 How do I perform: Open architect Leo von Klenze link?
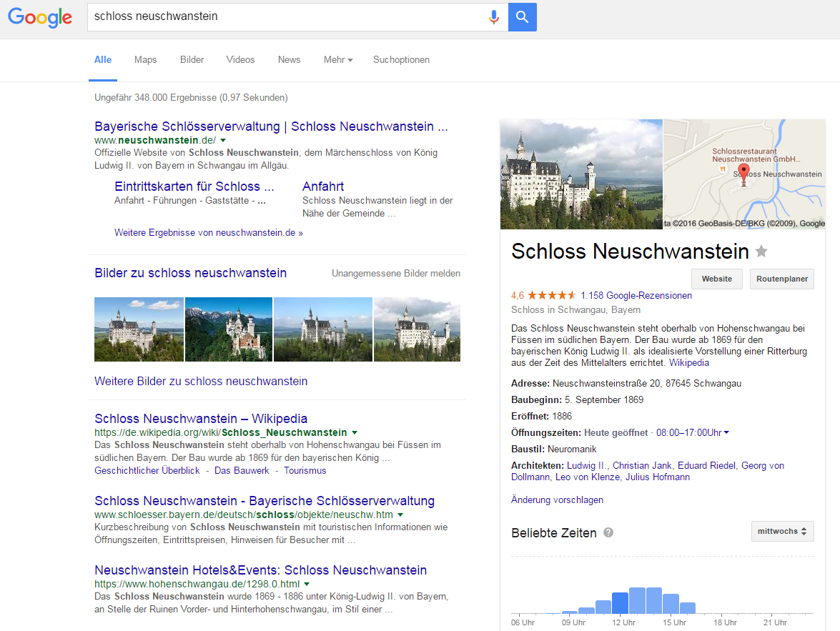(587, 477)
